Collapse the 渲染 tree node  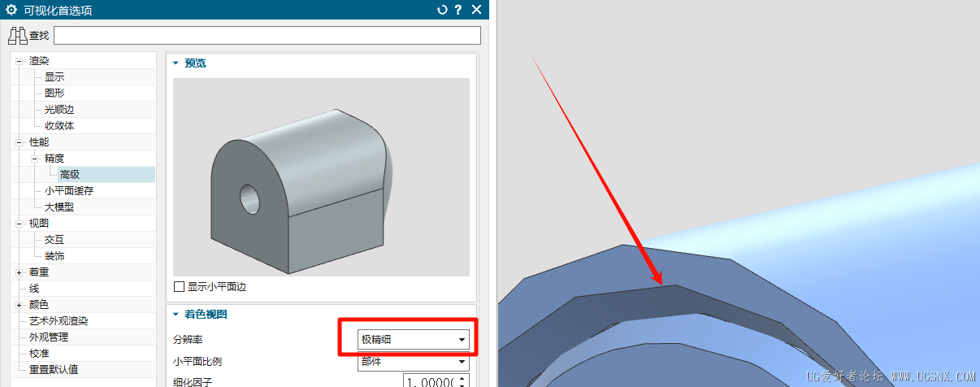click(20, 61)
